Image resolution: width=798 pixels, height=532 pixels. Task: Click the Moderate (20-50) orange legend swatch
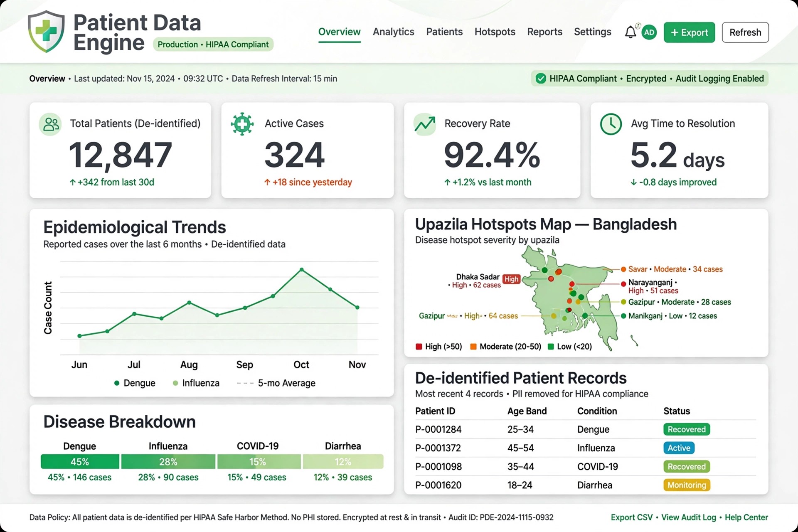473,347
